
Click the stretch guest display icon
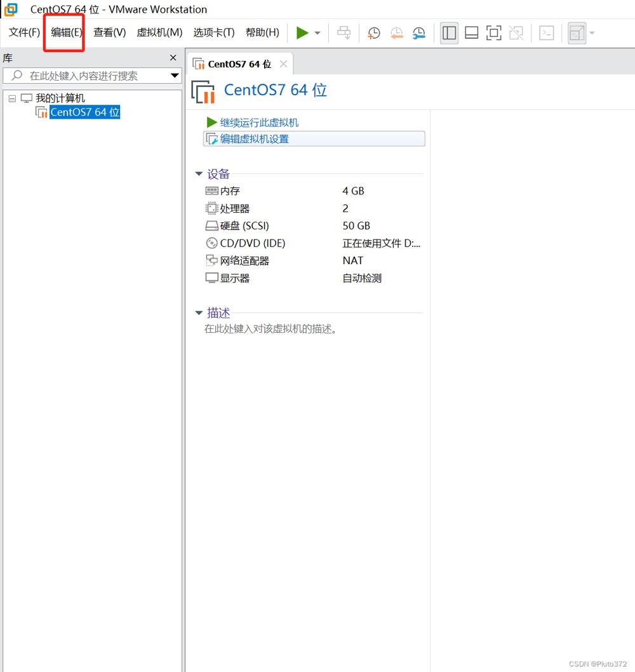[x=577, y=33]
